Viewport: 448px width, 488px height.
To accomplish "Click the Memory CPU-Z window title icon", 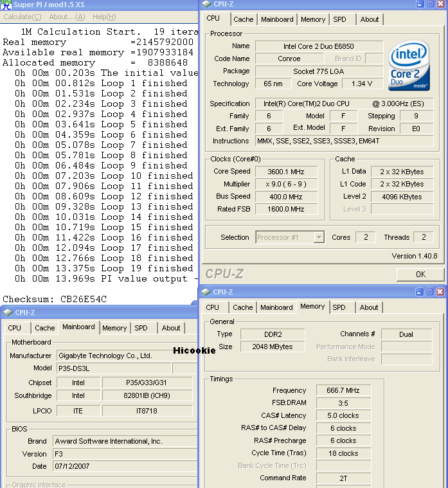I will pyautogui.click(x=206, y=292).
